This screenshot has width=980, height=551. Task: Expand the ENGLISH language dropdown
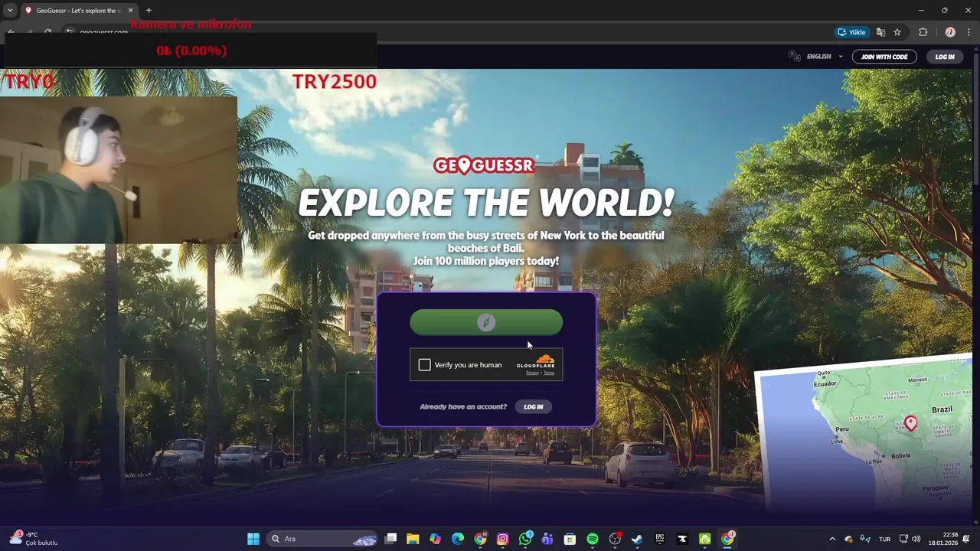pyautogui.click(x=824, y=57)
